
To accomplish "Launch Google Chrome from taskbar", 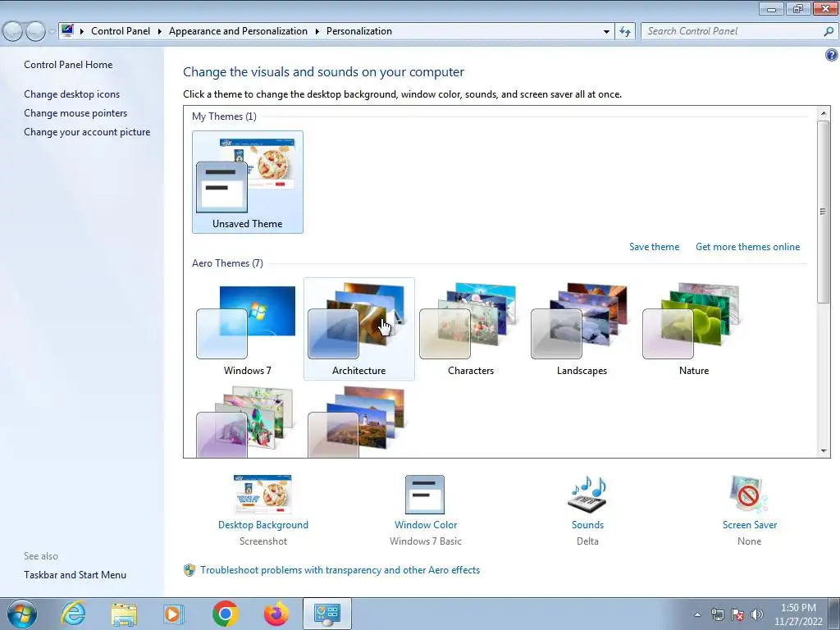I will [225, 614].
